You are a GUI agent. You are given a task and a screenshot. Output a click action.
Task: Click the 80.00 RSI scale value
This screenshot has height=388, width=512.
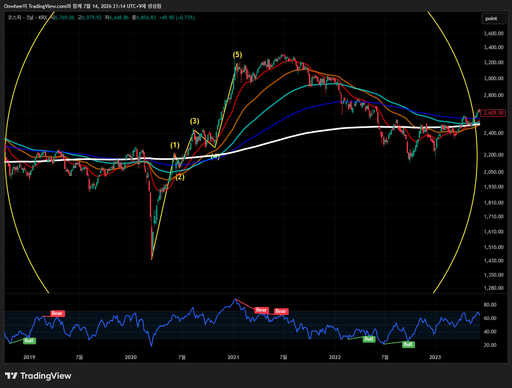click(x=490, y=305)
